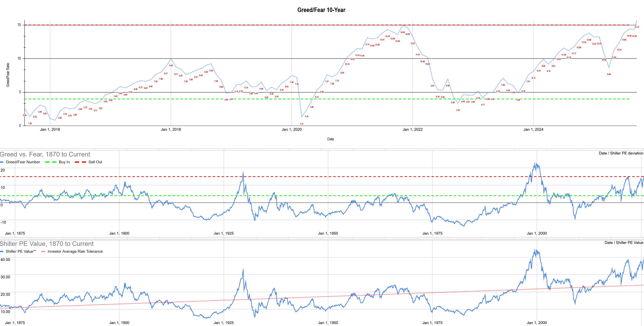Click the 'Greed/Fear 10-Year' chart title
This screenshot has height=326, width=644.
tap(321, 10)
